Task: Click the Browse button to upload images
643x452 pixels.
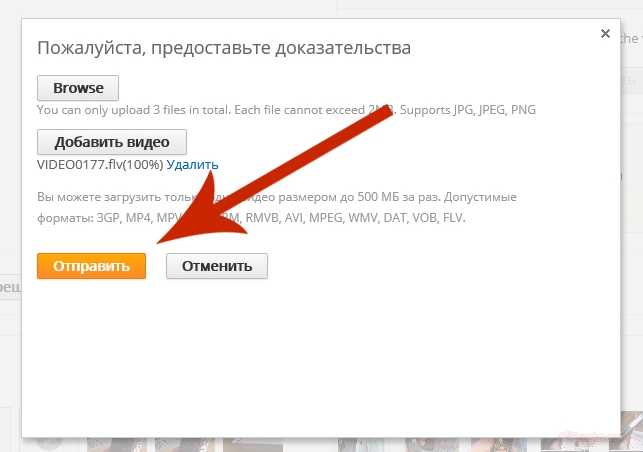Action: coord(78,88)
